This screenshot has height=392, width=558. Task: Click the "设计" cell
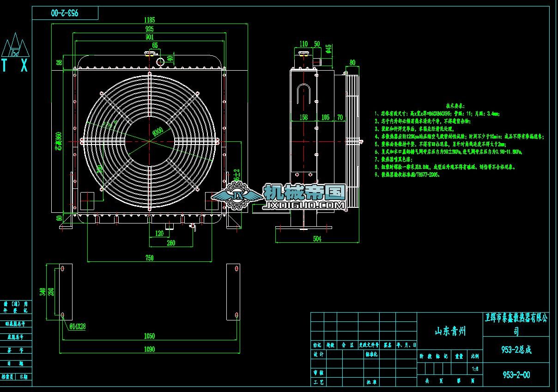click(318, 355)
